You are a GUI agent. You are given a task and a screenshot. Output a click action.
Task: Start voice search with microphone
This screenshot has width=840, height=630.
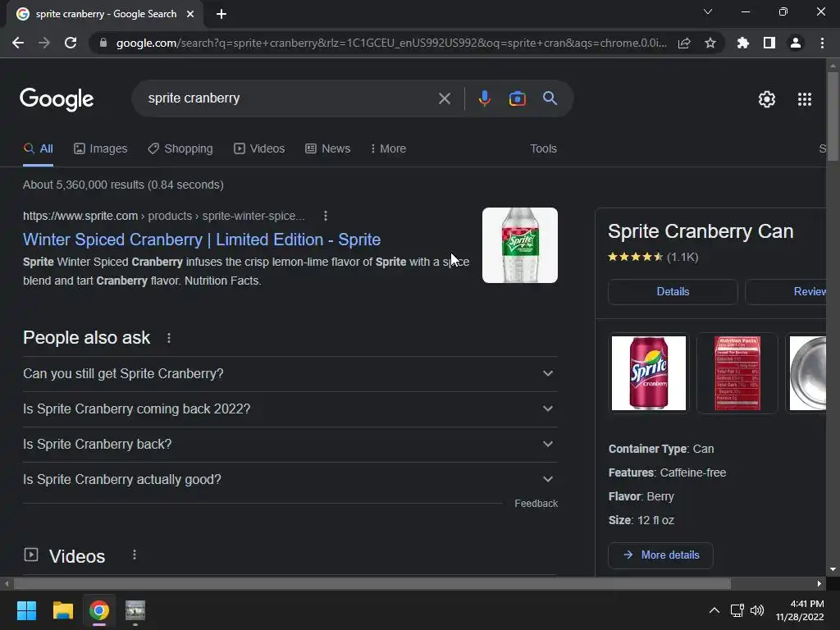(484, 98)
